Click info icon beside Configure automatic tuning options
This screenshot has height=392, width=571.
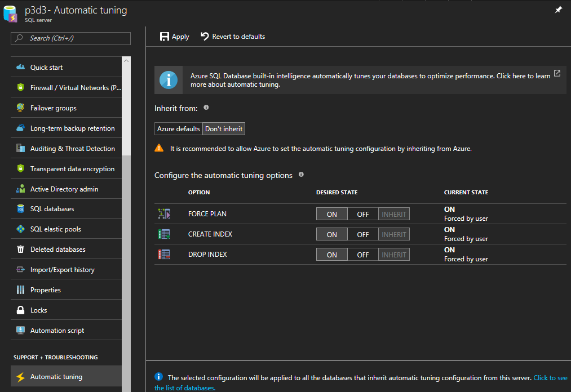pos(301,175)
